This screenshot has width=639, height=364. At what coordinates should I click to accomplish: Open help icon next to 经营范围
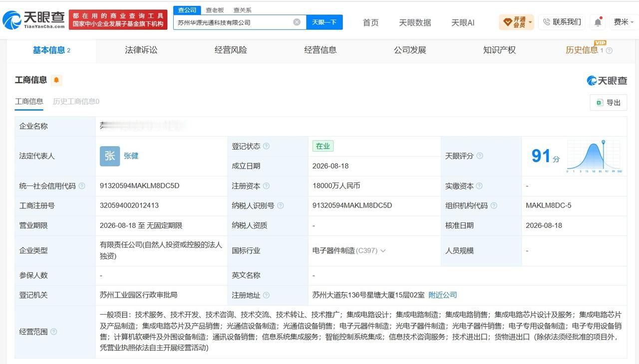pyautogui.click(x=53, y=332)
